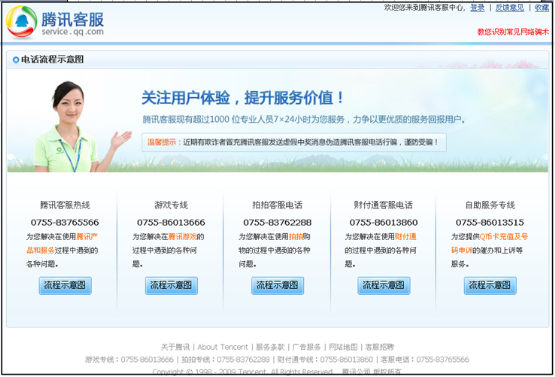555x377 pixels.
Task: Open 流程示意图 under 游戏专线
Action: click(x=171, y=285)
